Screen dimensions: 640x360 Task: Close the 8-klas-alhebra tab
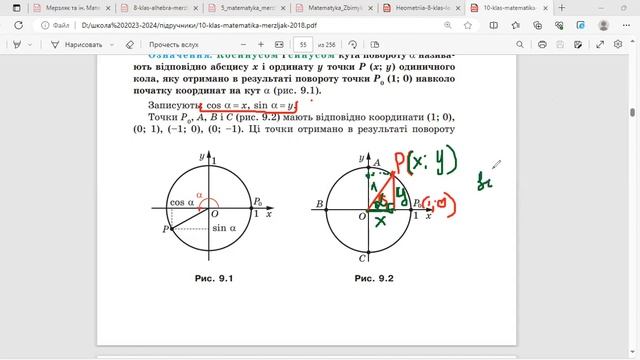click(x=196, y=8)
